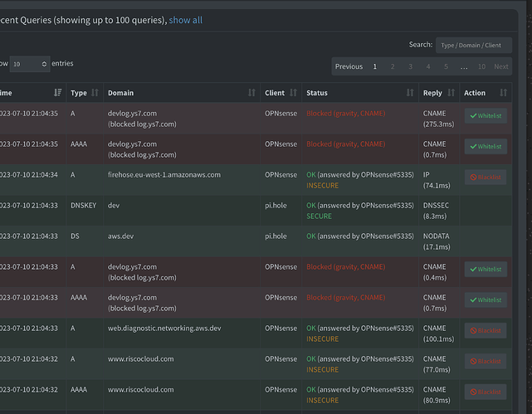Sort by Reply column arrows

451,93
